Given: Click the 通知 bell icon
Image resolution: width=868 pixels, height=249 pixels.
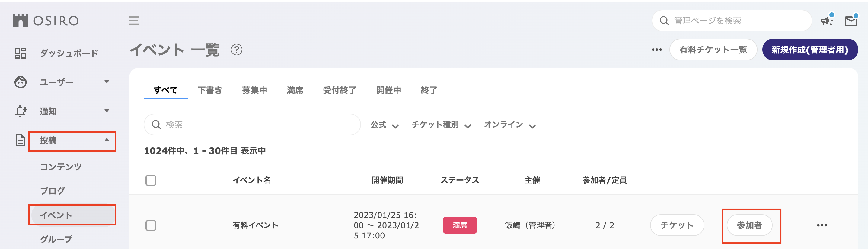Looking at the screenshot, I should pyautogui.click(x=21, y=111).
